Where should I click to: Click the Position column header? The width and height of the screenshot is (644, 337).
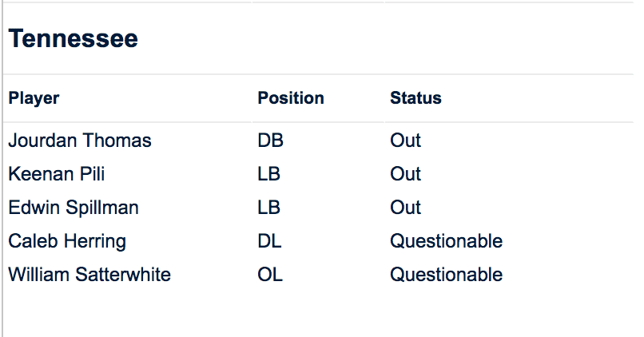[x=291, y=98]
